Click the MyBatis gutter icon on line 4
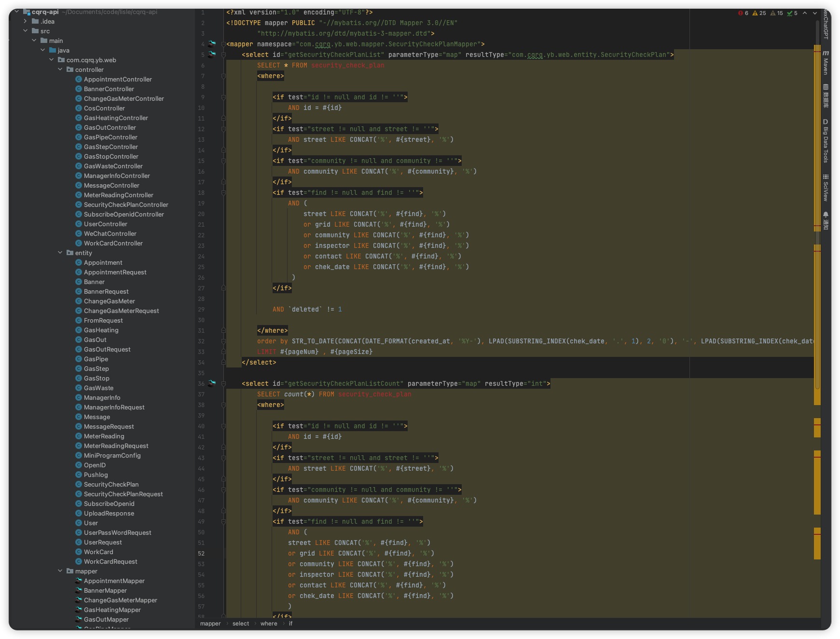840x639 pixels. pyautogui.click(x=212, y=44)
